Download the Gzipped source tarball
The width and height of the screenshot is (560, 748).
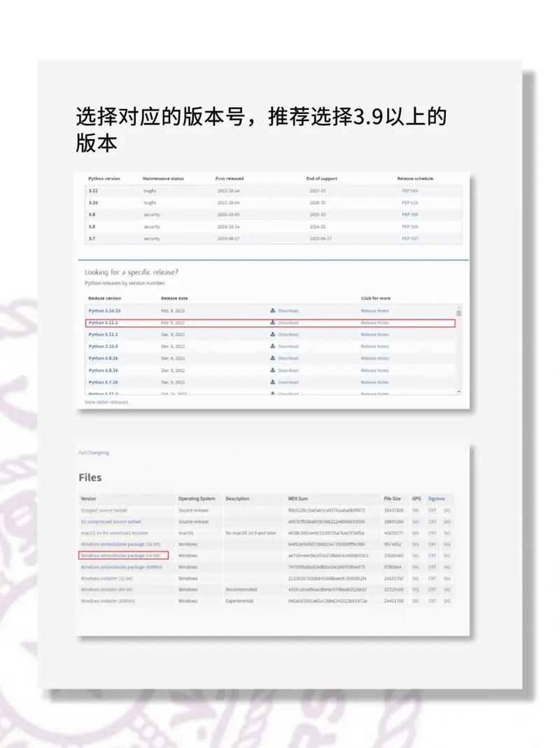[x=102, y=511]
